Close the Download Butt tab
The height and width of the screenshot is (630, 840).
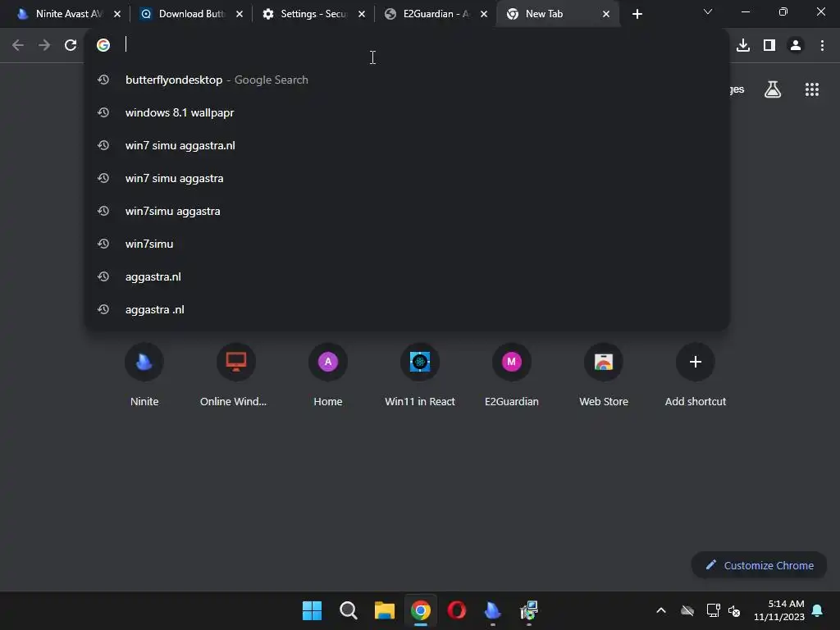[x=240, y=14]
